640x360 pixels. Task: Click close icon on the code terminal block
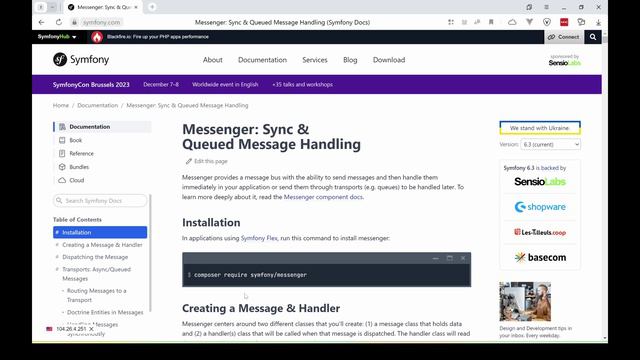[463, 258]
